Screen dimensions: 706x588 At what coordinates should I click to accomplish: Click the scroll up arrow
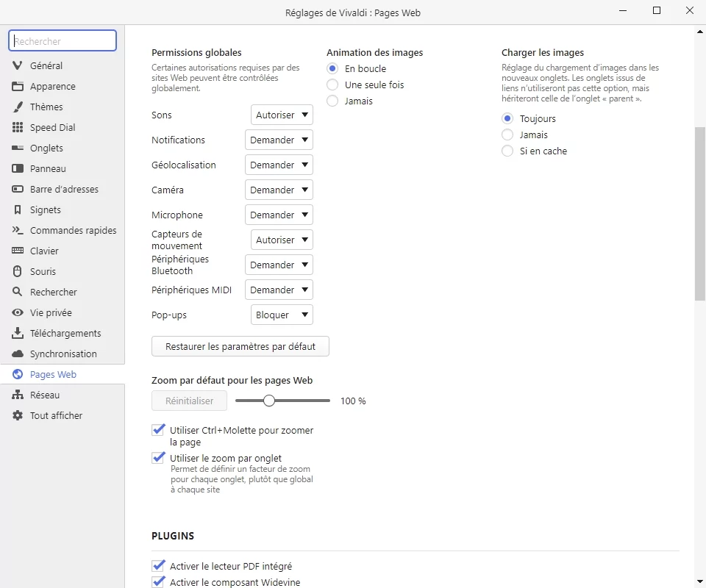click(699, 32)
